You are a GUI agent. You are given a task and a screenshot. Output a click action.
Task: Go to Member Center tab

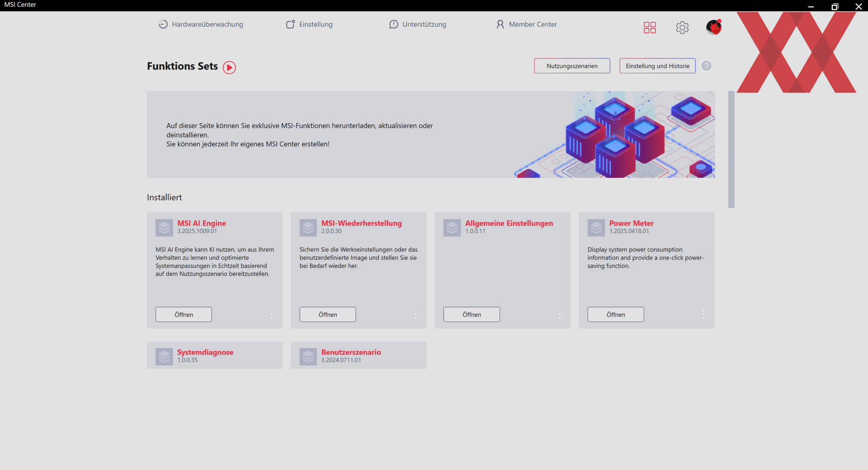coord(527,24)
